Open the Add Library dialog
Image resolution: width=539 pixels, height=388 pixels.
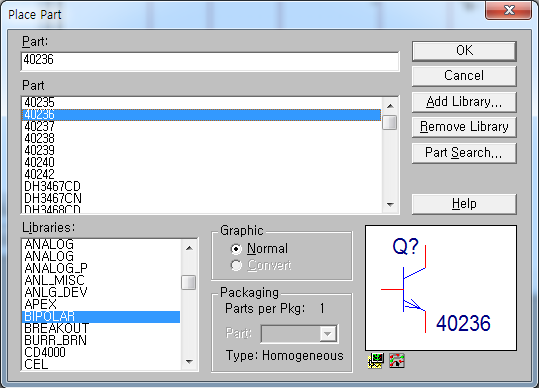tap(464, 102)
